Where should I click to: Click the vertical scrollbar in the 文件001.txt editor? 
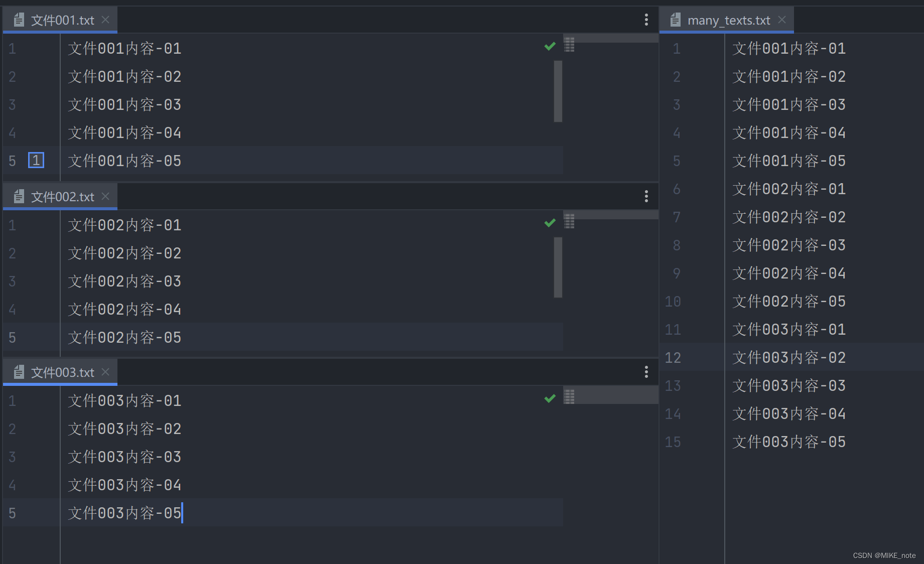coord(558,91)
